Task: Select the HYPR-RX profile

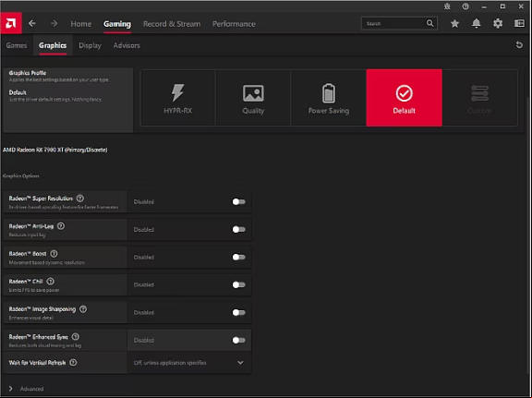Action: 177,98
